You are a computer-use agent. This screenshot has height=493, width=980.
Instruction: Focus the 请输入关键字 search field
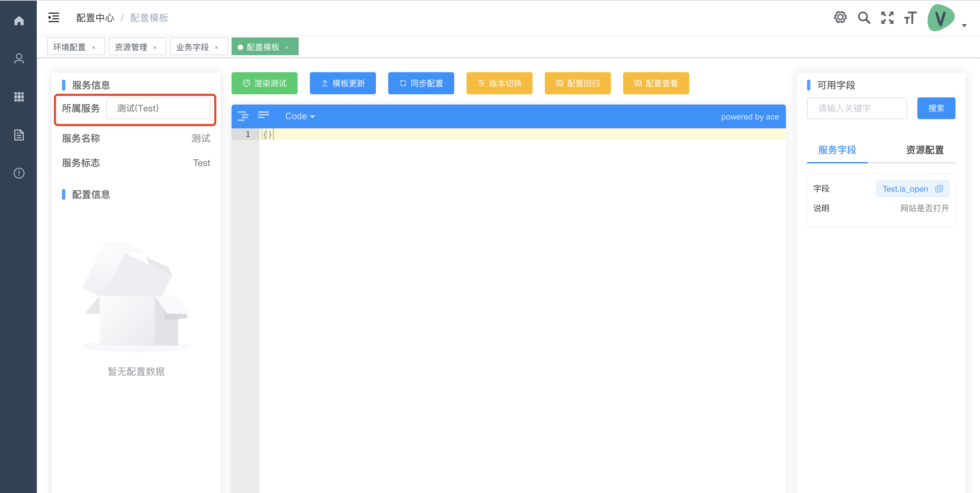tap(857, 108)
